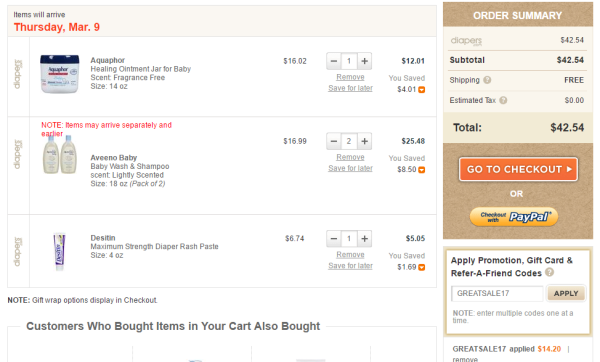
Task: Click the Thursday, Mar. 9 arrival date
Action: [57, 27]
